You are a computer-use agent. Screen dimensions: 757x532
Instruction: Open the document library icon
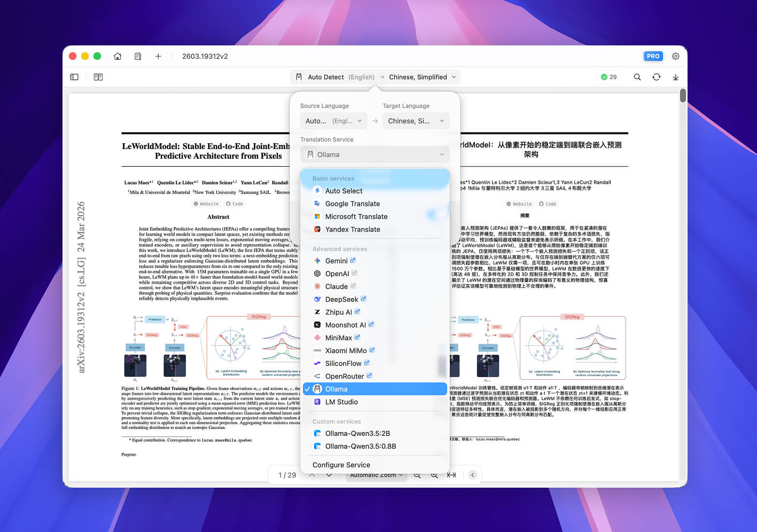pyautogui.click(x=138, y=56)
